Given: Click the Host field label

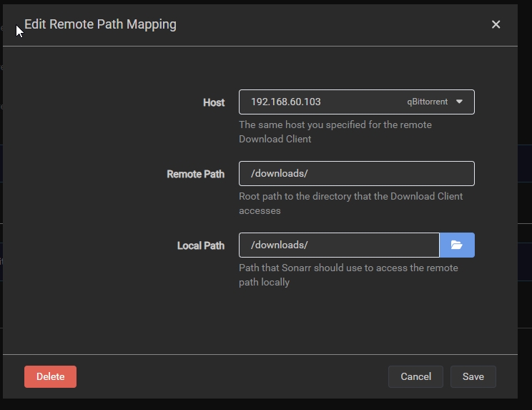Looking at the screenshot, I should click(213, 102).
